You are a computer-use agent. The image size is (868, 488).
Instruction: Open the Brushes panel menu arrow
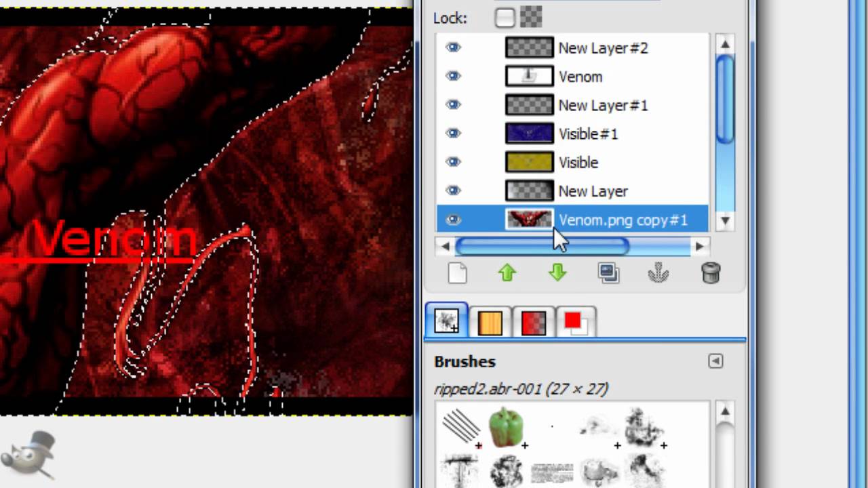pyautogui.click(x=715, y=361)
